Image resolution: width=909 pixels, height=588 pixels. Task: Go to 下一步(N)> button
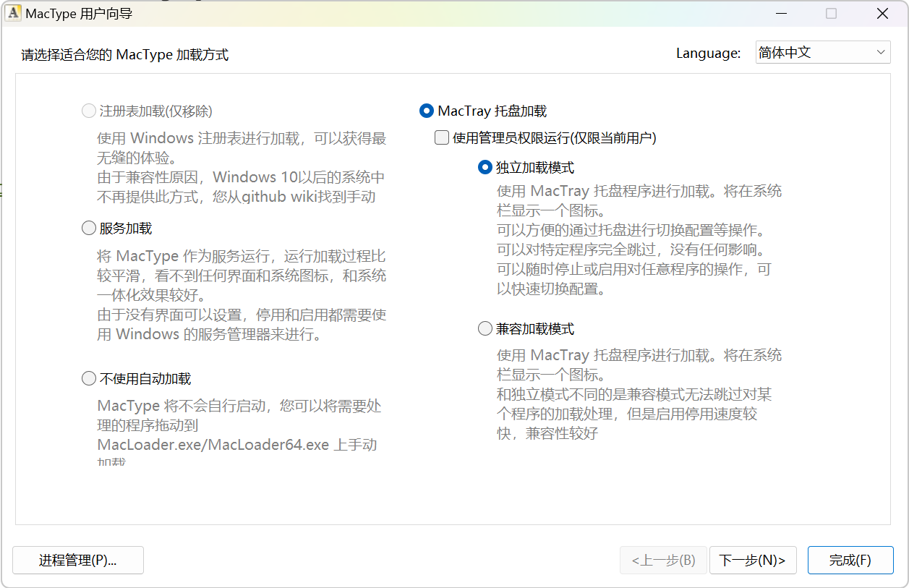tap(753, 561)
